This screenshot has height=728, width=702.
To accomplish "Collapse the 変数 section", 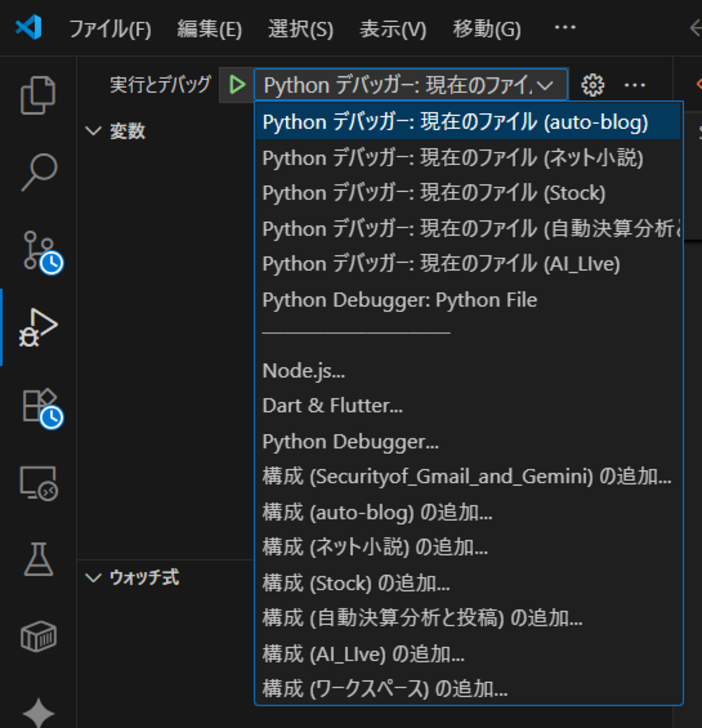I will [93, 131].
